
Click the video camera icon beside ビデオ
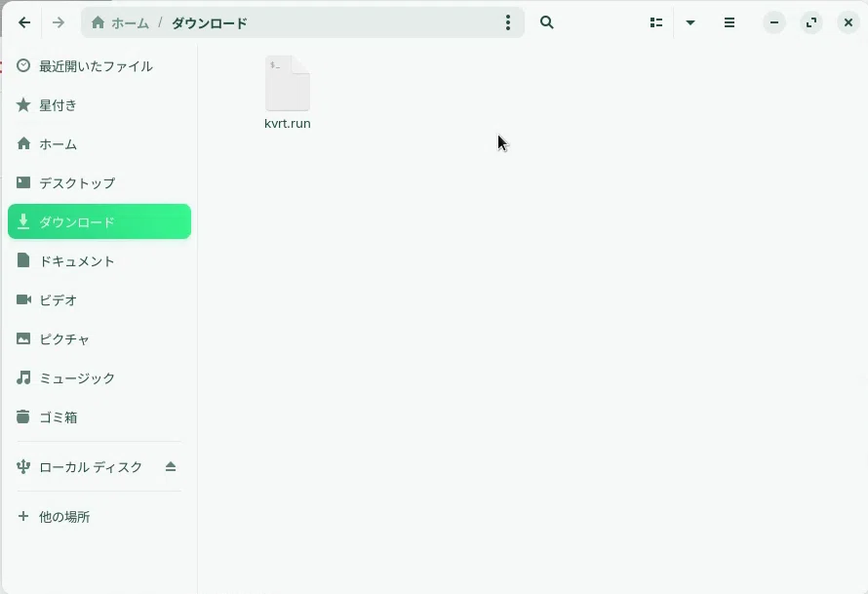(x=23, y=299)
